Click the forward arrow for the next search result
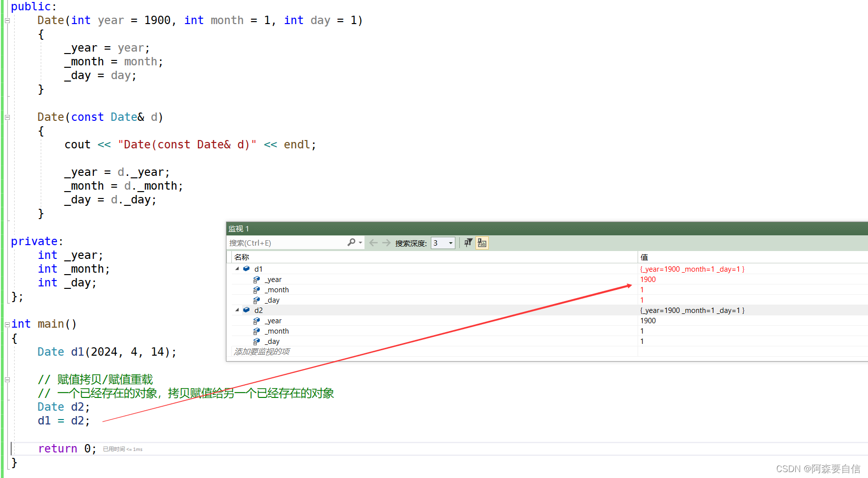Viewport: 868px width, 478px height. [x=386, y=243]
